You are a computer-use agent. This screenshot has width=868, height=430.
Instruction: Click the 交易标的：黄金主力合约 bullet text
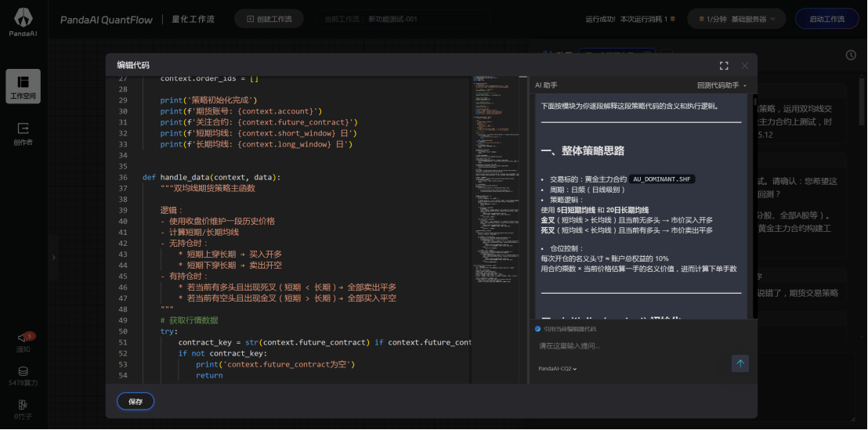588,179
